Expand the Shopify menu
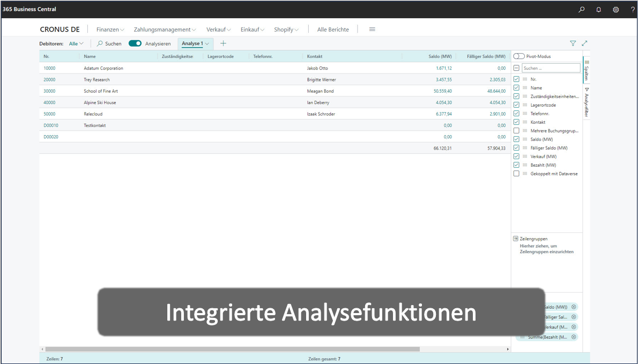Viewport: 638px width, 364px height. click(286, 29)
